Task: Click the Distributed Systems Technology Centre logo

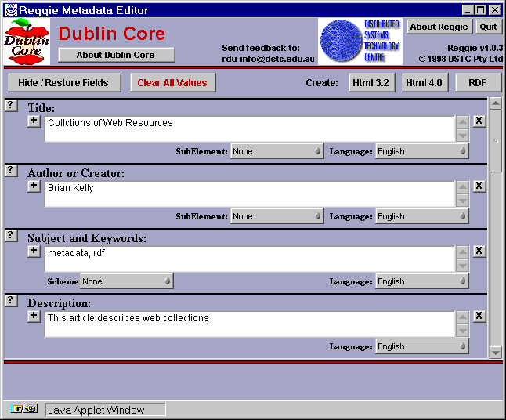Action: click(360, 42)
